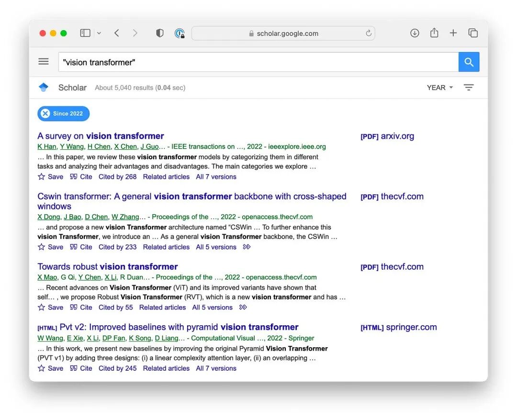The width and height of the screenshot is (517, 420).
Task: Cite the survey on vision transformer paper
Action: click(81, 177)
